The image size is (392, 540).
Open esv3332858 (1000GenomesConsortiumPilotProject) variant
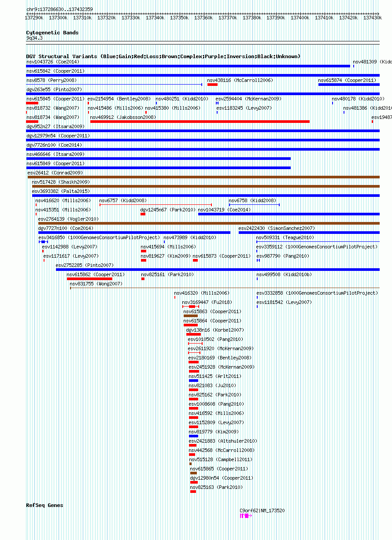click(317, 293)
